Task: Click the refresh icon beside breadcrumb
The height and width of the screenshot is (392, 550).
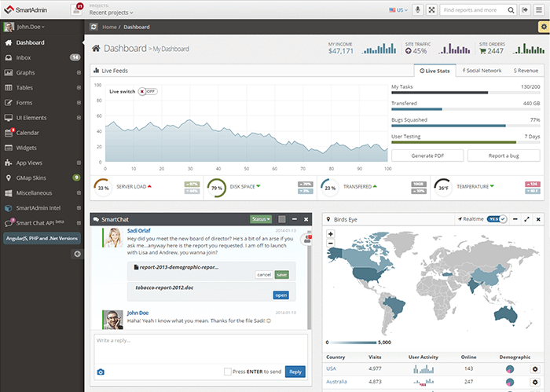Action: pos(94,27)
